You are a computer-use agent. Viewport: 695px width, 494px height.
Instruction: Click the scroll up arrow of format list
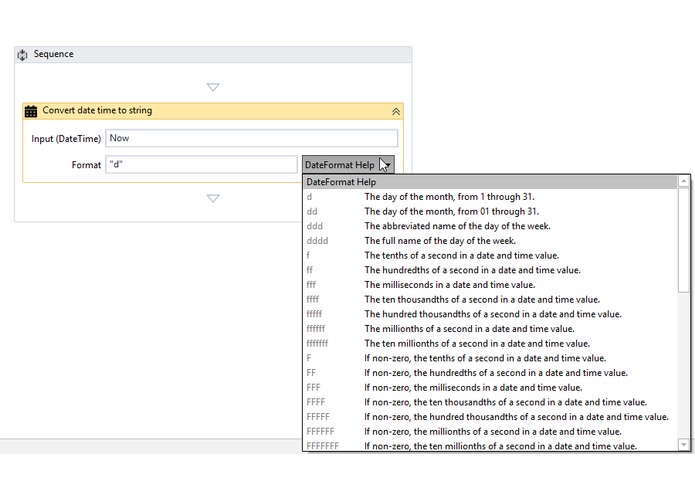(683, 181)
